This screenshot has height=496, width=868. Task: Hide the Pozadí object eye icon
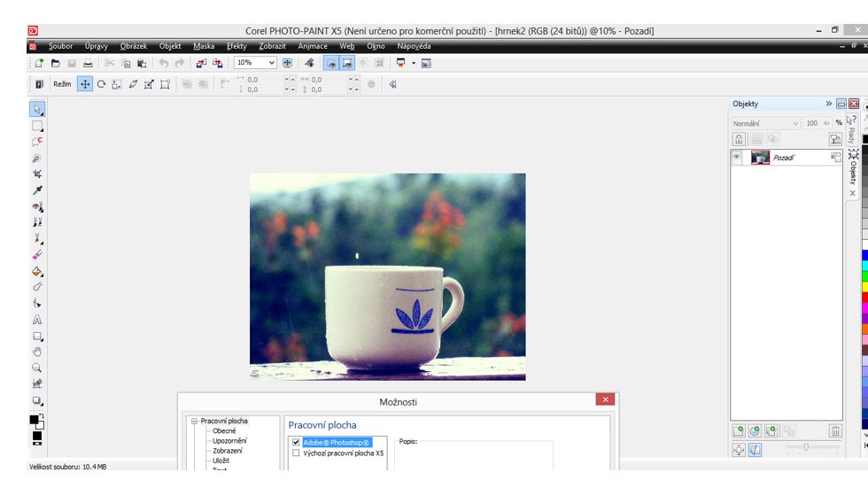[x=737, y=157]
